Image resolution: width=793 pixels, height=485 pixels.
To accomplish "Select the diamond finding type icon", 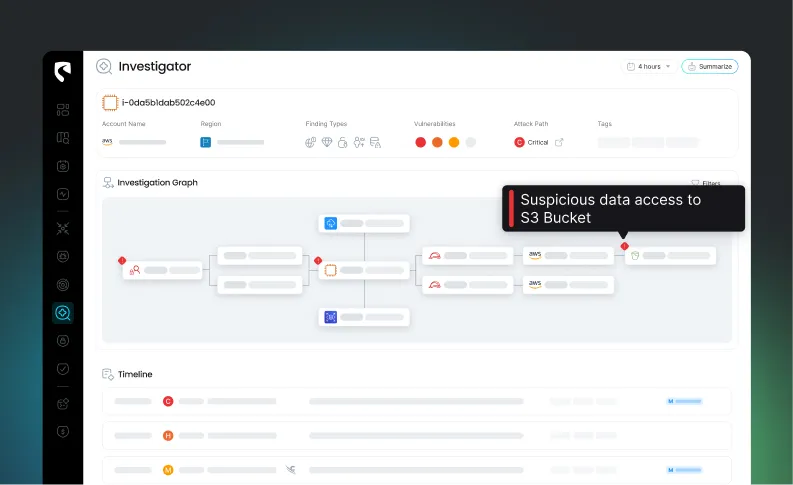I will pyautogui.click(x=327, y=142).
